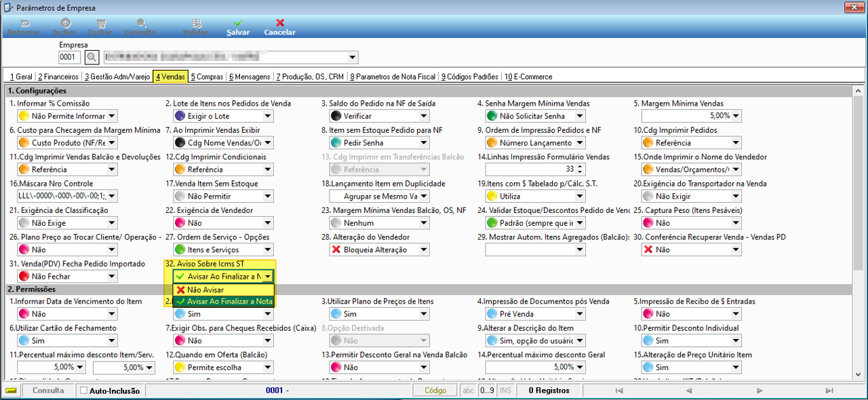Choose Avisar Ao Finalizar a Nota option
Screen dimensions: 868x400
223,301
